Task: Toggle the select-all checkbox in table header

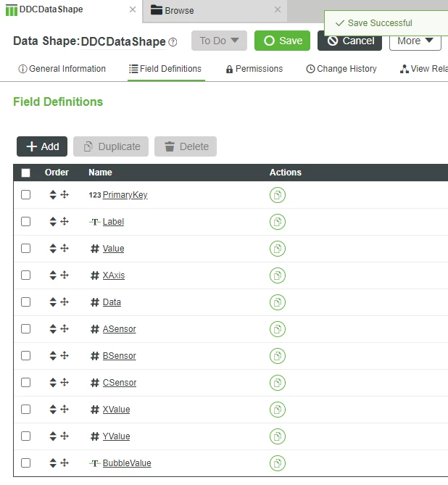Action: (25, 173)
